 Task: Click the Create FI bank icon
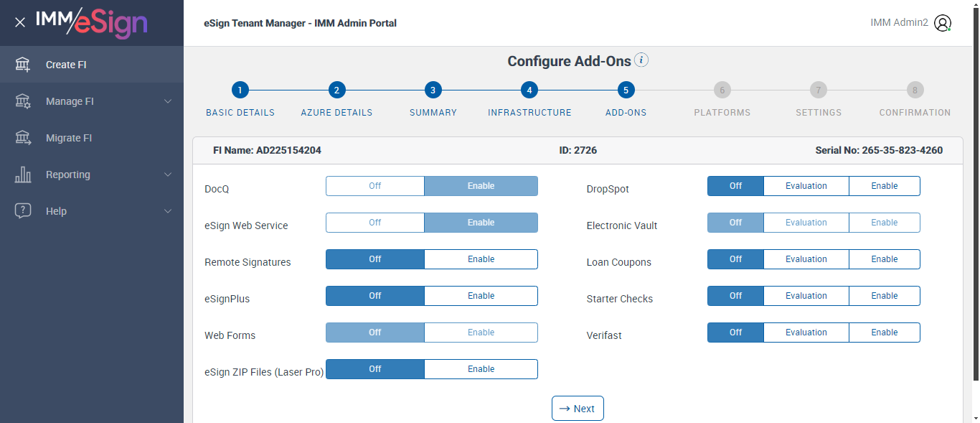(23, 65)
